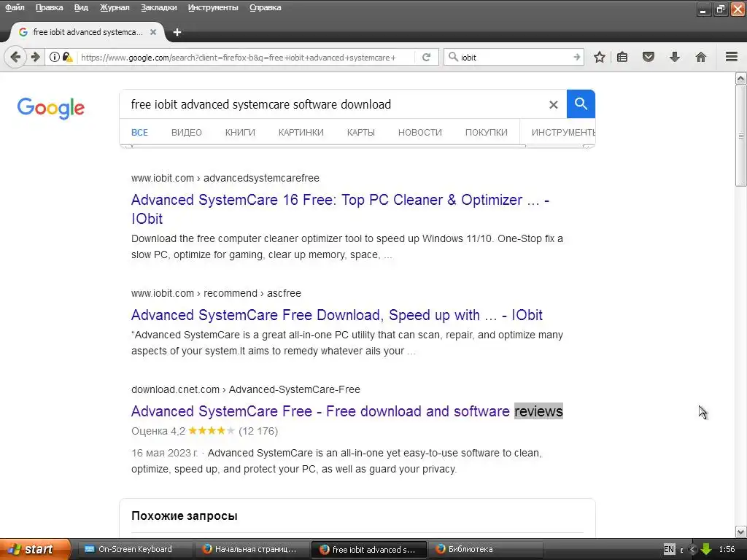Switch to КАРТЫ results tab

tap(361, 133)
